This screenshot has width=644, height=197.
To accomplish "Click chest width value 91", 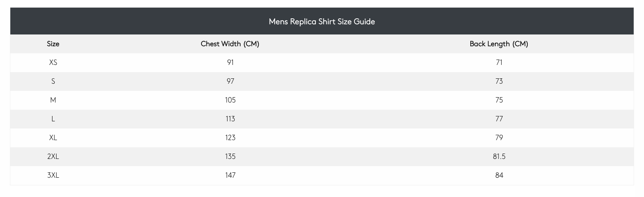I will coord(230,63).
